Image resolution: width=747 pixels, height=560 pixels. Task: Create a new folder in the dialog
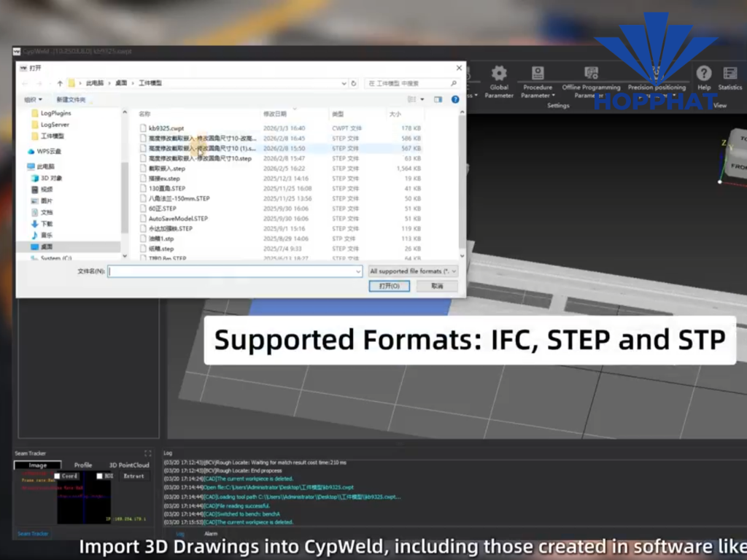(x=71, y=99)
